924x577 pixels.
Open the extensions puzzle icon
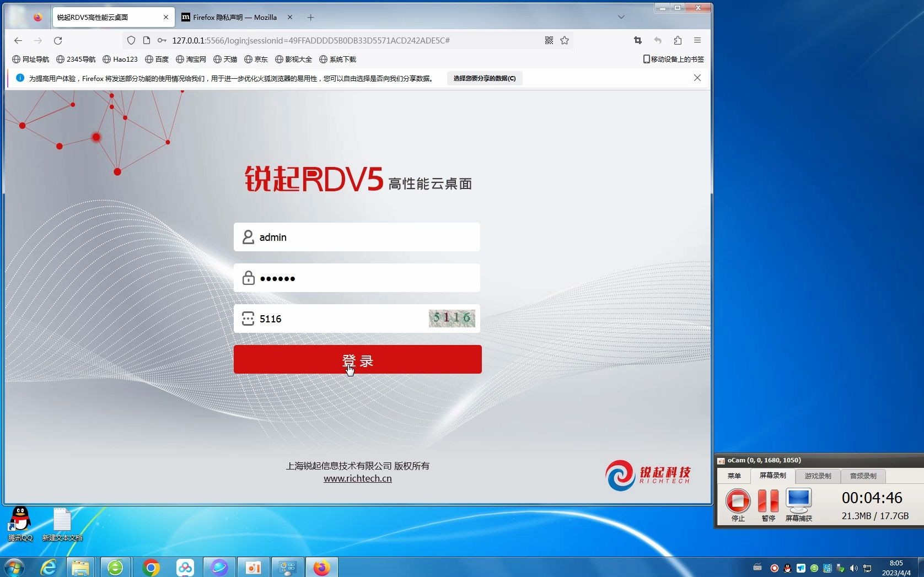tap(678, 40)
